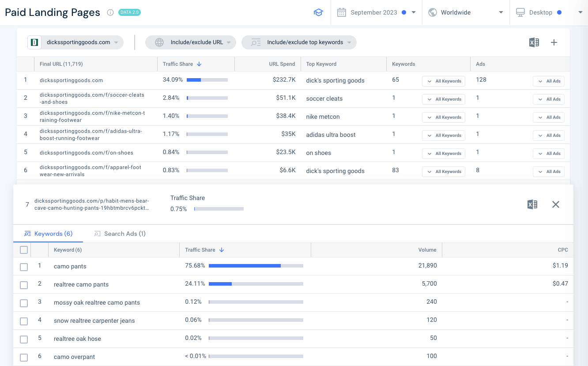Check the select-all box in keyword table

pos(24,249)
